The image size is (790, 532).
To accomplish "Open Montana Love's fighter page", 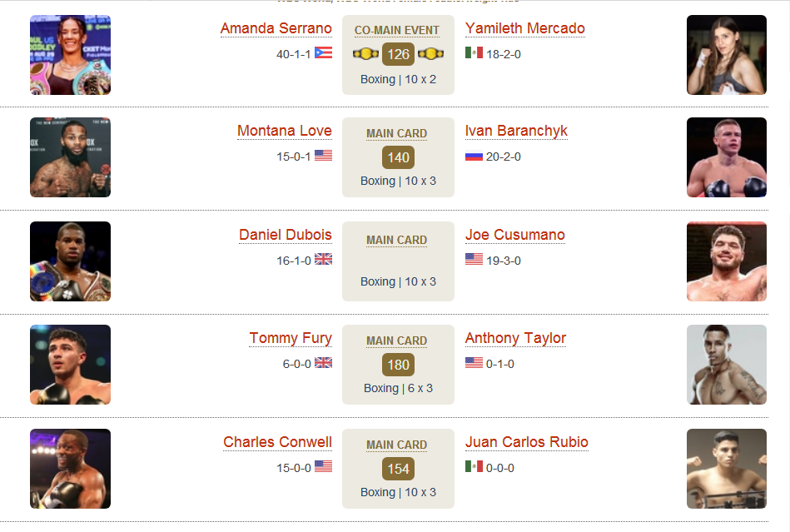I will click(x=284, y=131).
